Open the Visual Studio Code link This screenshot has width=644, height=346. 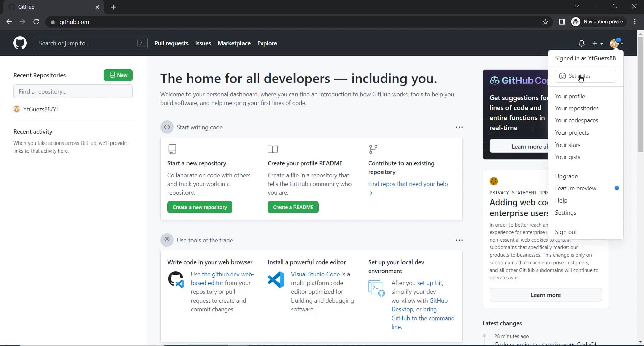point(316,274)
